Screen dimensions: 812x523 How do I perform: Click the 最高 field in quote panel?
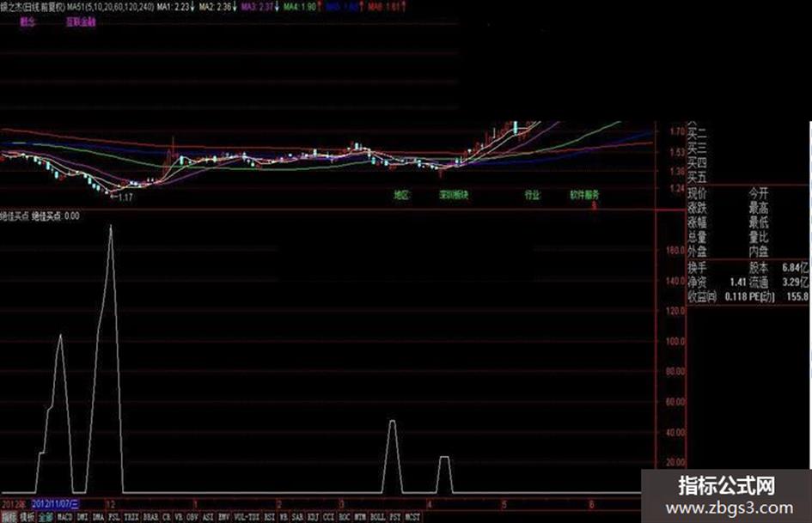click(759, 208)
